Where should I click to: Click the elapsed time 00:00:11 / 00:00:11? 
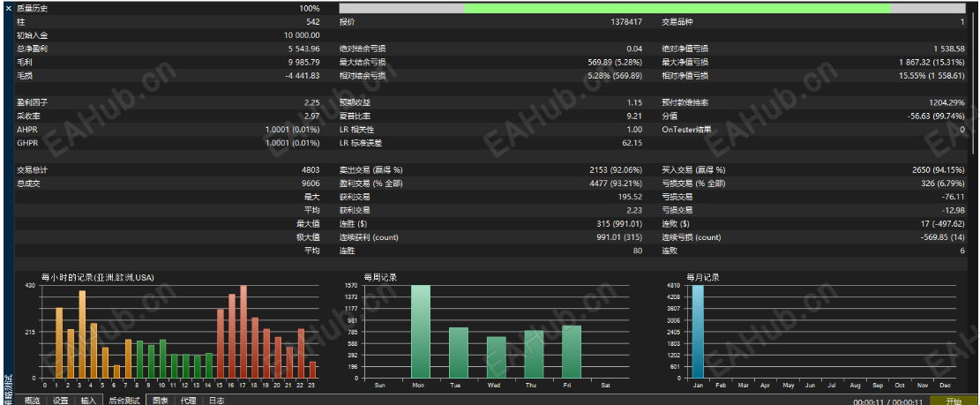[x=889, y=401]
